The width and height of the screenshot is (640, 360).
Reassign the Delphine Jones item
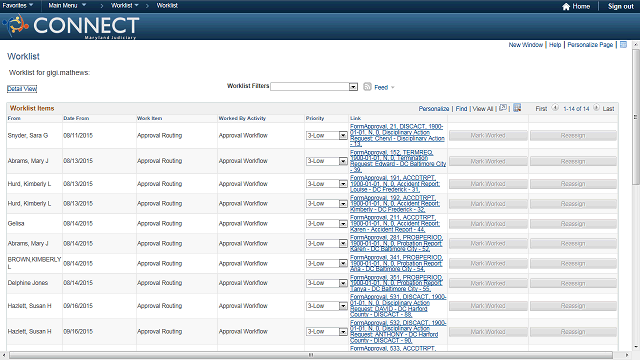[x=573, y=283]
